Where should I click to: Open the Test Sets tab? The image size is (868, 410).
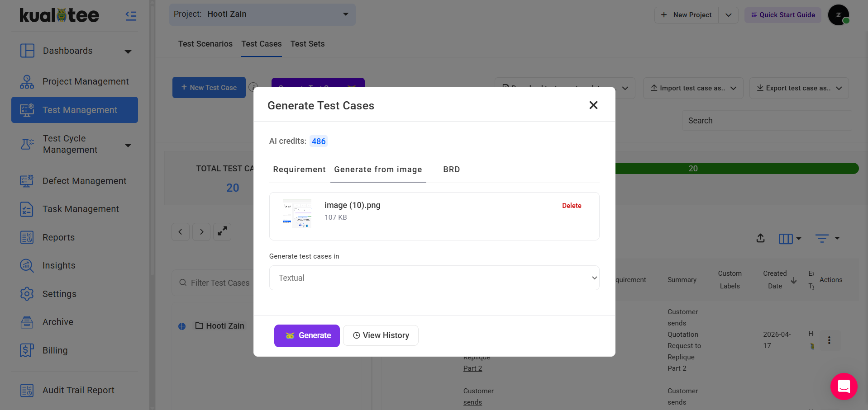click(x=308, y=44)
